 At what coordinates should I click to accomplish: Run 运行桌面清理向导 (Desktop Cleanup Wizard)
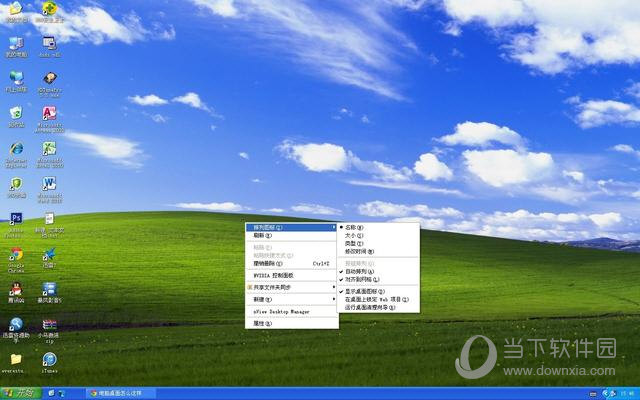point(378,308)
